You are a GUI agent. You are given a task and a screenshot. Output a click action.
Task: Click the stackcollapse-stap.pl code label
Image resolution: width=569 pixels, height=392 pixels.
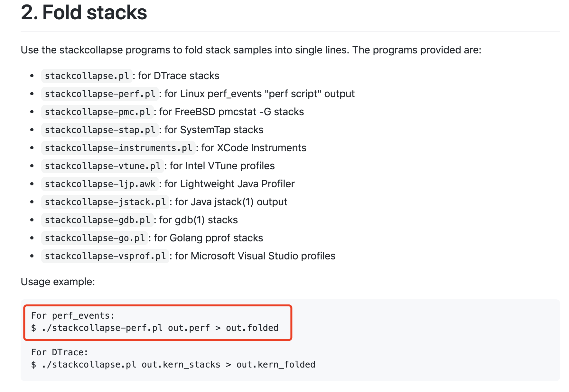click(100, 130)
